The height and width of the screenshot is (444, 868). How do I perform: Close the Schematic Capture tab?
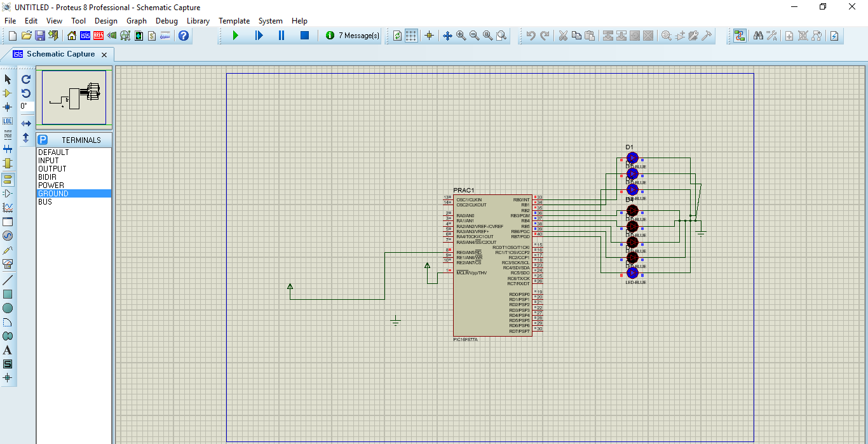(x=104, y=55)
